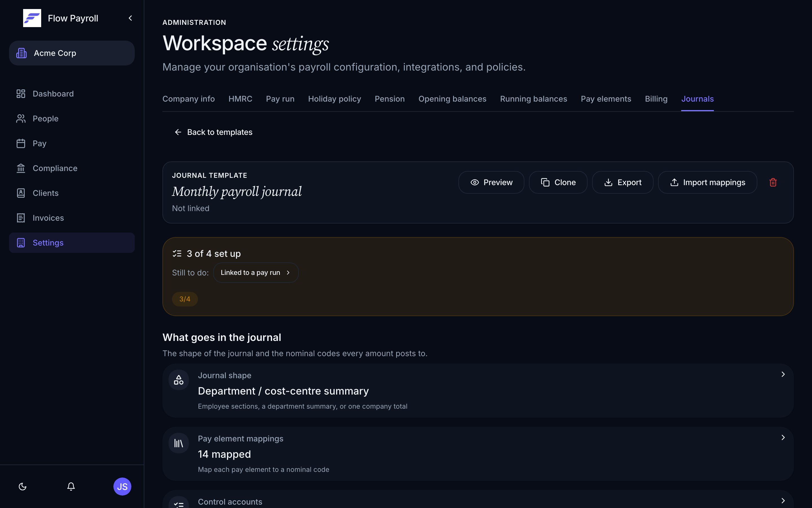
Task: Go to Dashboard in the sidebar
Action: coord(72,94)
